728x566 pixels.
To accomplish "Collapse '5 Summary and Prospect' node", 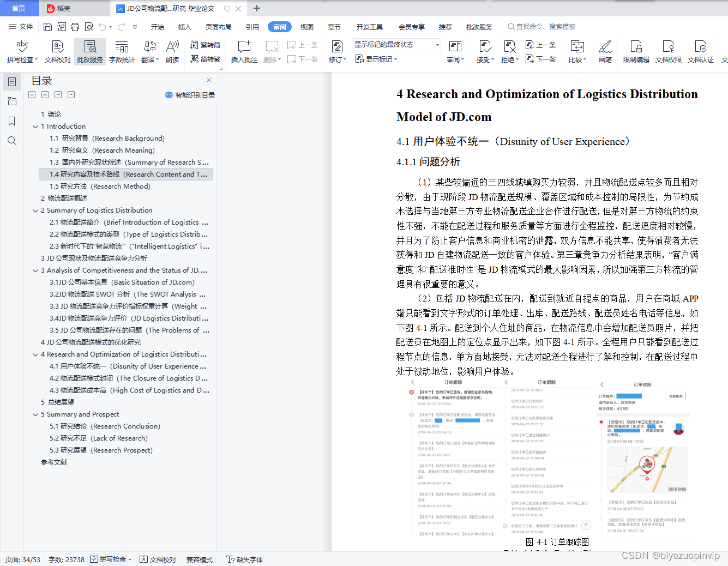I will tap(35, 414).
